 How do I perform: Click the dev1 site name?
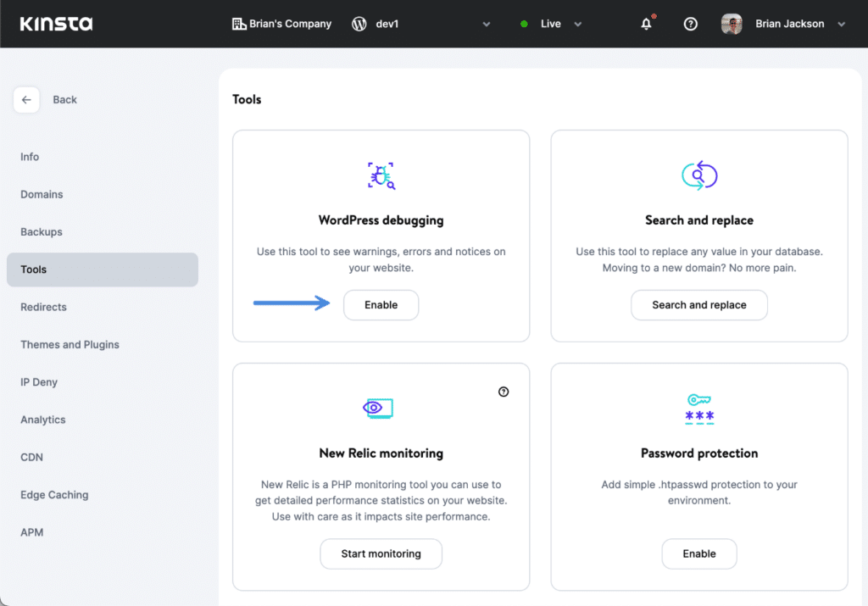[x=387, y=24]
